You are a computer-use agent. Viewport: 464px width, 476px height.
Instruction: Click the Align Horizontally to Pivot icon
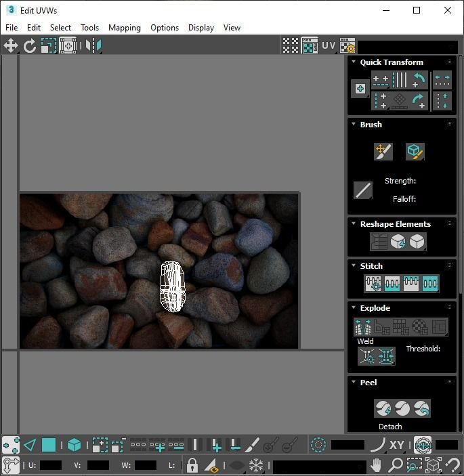pos(381,80)
